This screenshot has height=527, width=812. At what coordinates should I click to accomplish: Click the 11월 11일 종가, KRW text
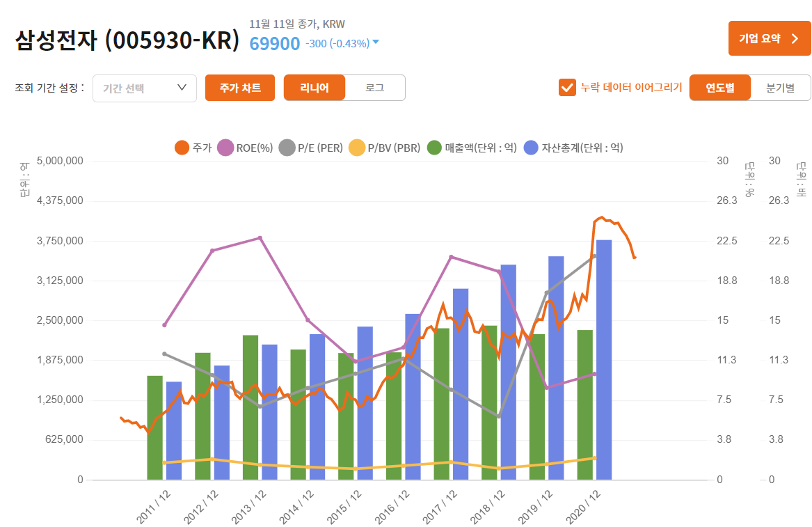[296, 24]
